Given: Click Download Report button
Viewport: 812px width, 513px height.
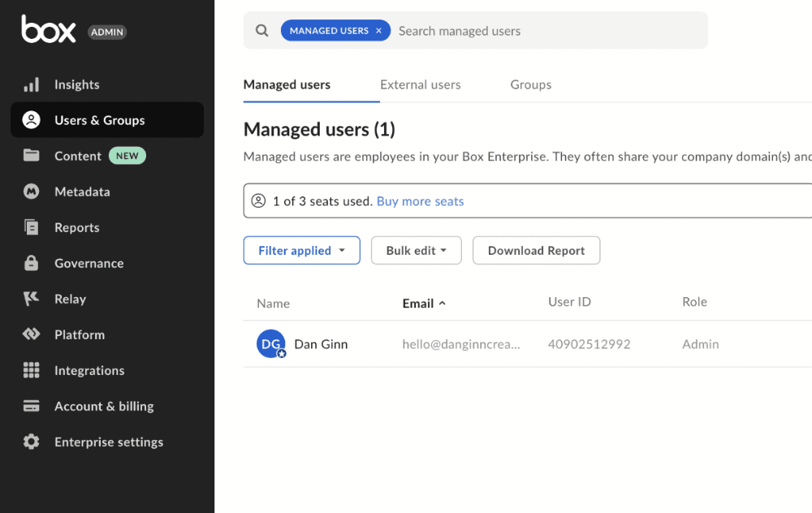Looking at the screenshot, I should point(537,251).
